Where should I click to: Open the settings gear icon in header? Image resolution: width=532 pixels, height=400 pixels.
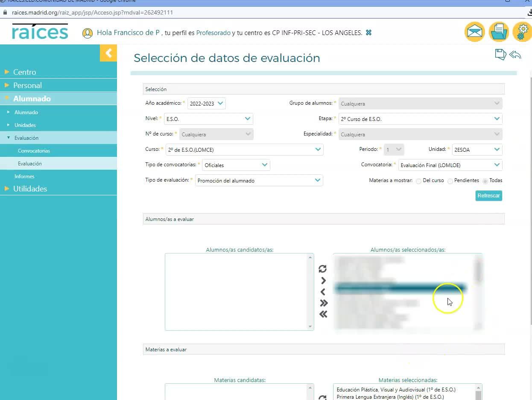coord(522,32)
